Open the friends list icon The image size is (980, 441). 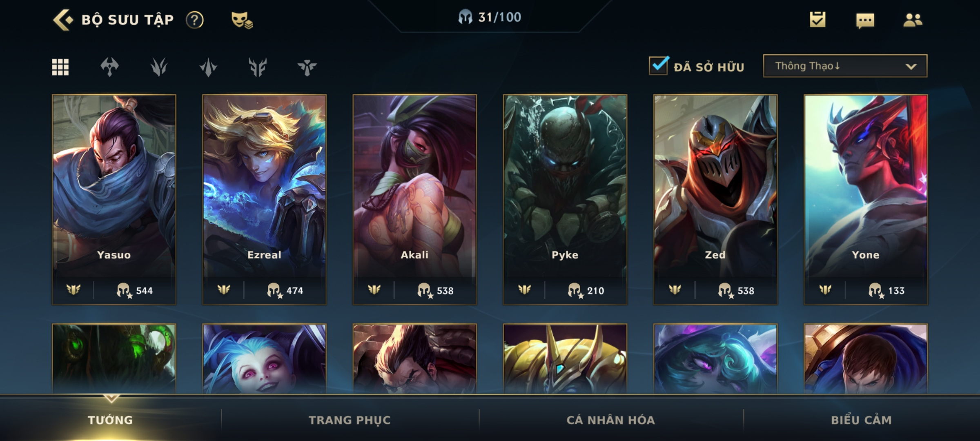coord(913,20)
